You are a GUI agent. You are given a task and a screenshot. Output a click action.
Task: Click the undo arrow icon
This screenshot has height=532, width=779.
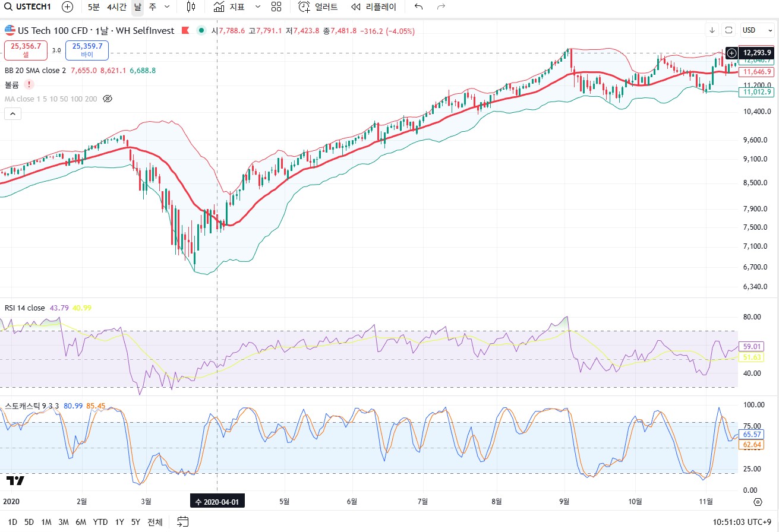[x=418, y=7]
